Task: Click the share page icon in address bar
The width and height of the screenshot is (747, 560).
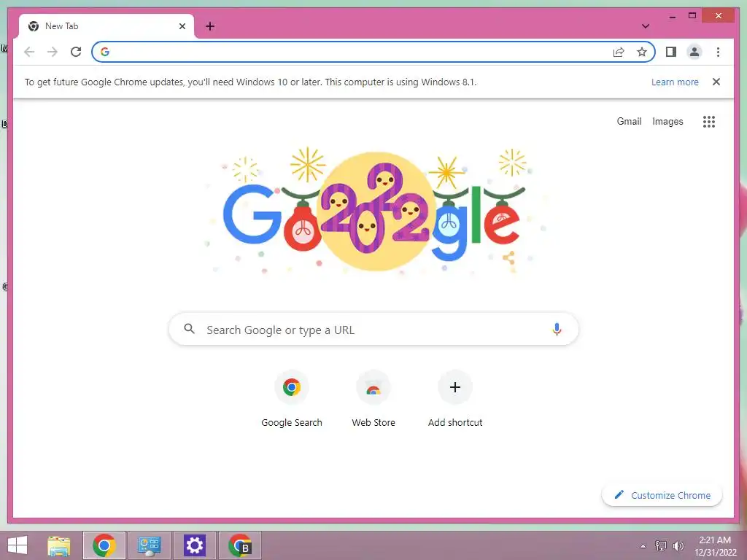Action: (x=619, y=52)
